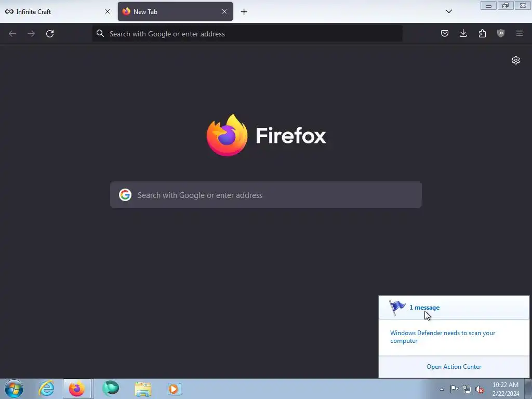Viewport: 532px width, 399px height.
Task: Show hidden tray icons arrow
Action: tap(442, 390)
